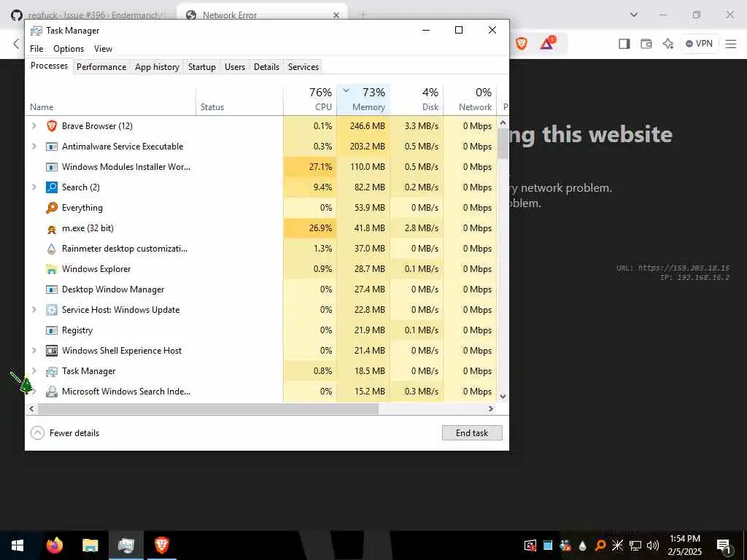Click the Windows Modules Installer Worker icon
The width and height of the screenshot is (747, 560).
point(52,167)
